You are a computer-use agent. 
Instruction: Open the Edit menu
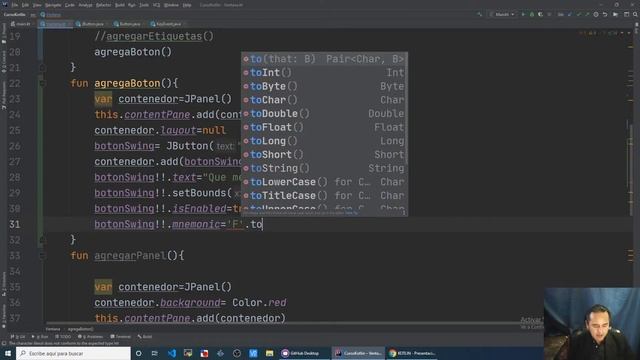pos(25,5)
